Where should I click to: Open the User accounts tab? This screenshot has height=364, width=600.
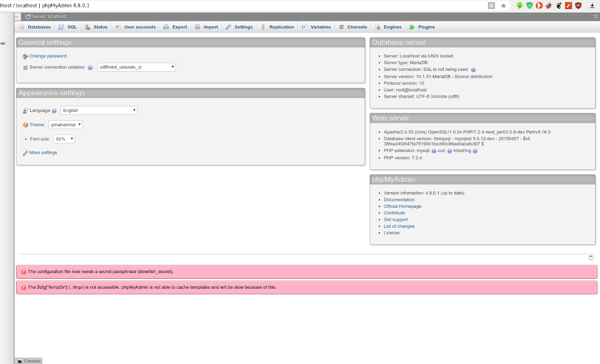tap(135, 27)
